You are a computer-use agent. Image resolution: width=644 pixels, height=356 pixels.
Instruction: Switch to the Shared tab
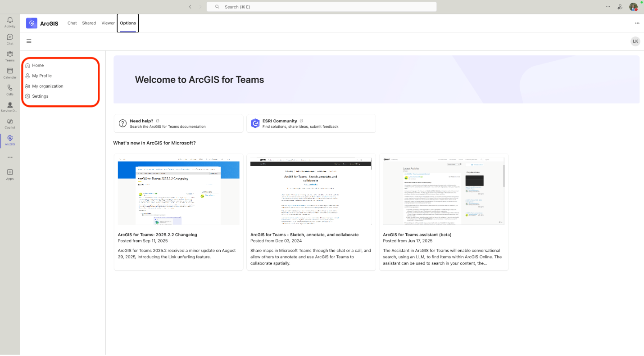coord(89,23)
